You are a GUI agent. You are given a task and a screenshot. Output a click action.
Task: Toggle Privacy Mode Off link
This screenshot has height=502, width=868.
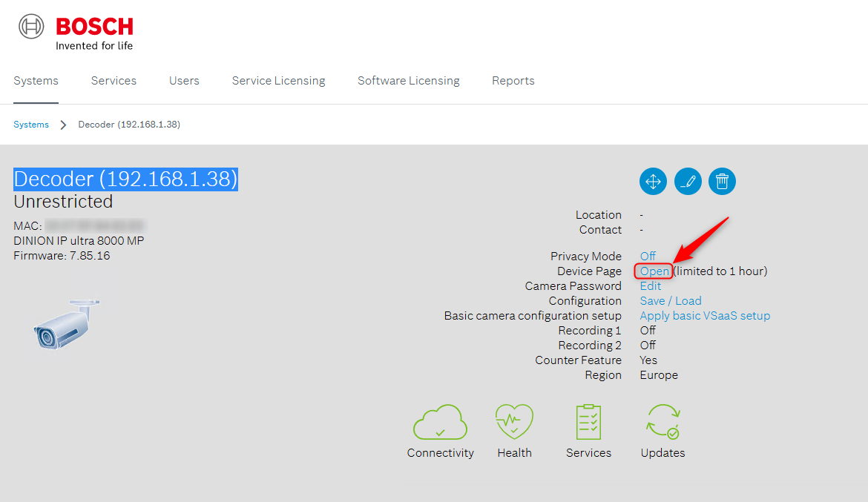click(648, 257)
